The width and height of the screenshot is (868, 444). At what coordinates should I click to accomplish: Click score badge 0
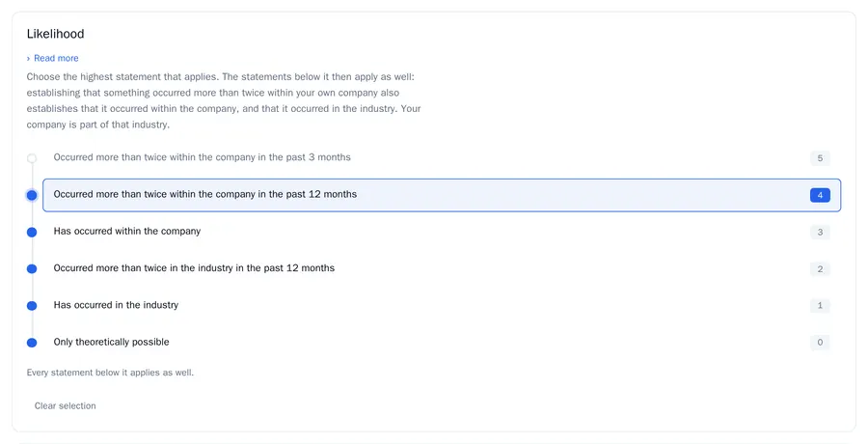[x=820, y=343]
